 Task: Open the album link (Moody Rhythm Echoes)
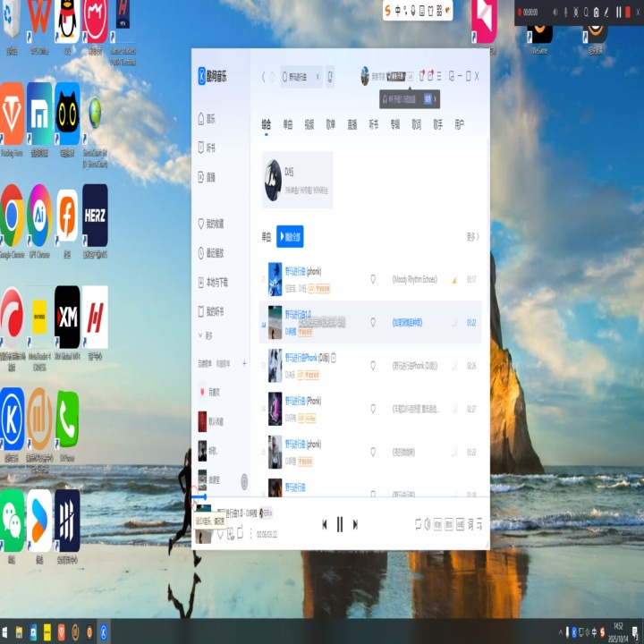[414, 280]
